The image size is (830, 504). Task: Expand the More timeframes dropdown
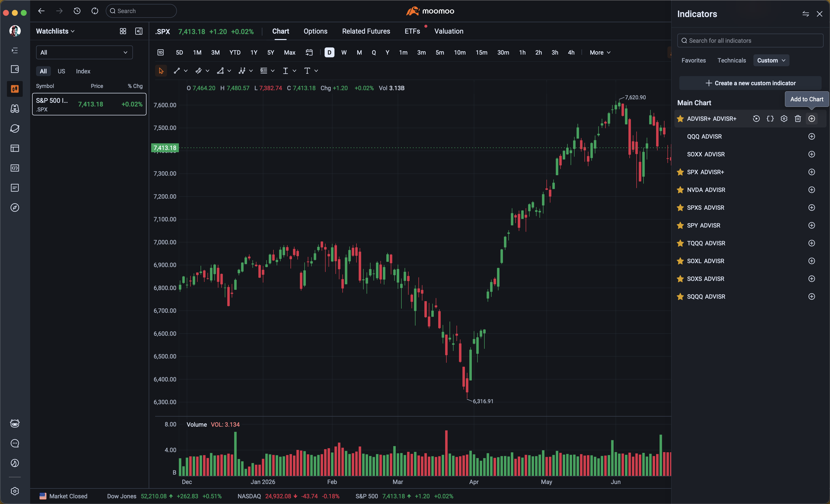[600, 53]
